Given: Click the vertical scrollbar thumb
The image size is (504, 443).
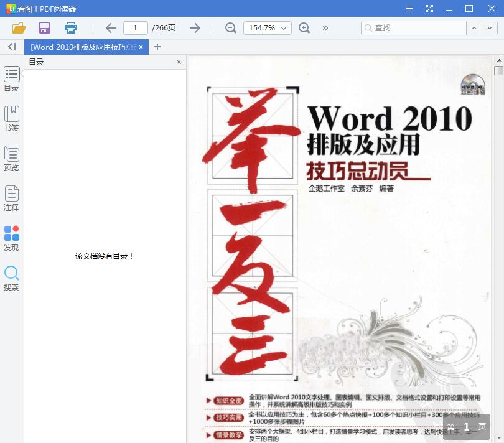Looking at the screenshot, I should [498, 70].
